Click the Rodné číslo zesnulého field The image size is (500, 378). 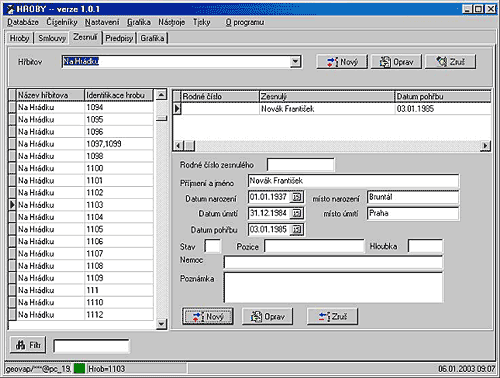pos(300,165)
